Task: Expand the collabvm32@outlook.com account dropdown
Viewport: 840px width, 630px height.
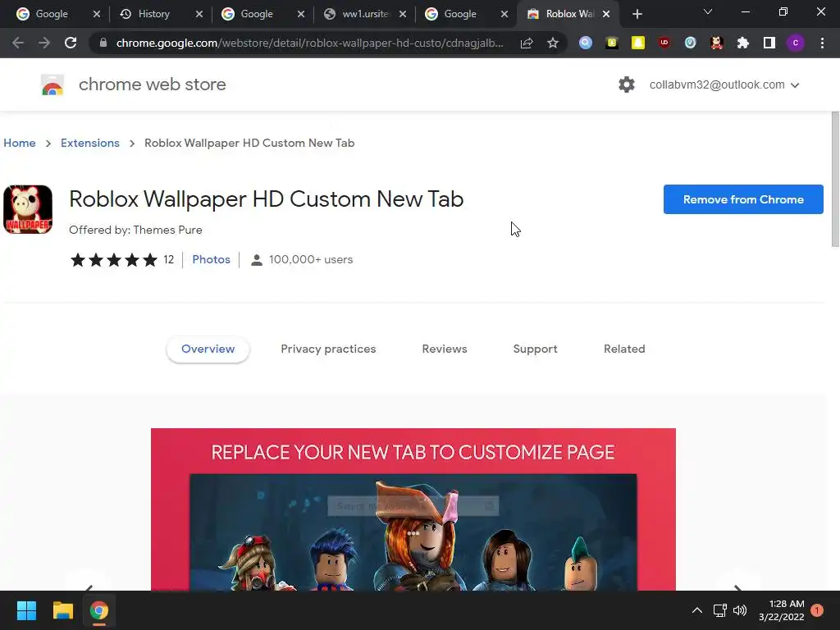Action: coord(724,84)
